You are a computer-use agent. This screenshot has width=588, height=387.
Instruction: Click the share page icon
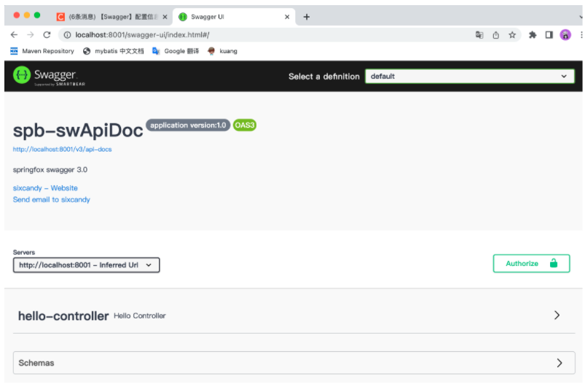(495, 35)
